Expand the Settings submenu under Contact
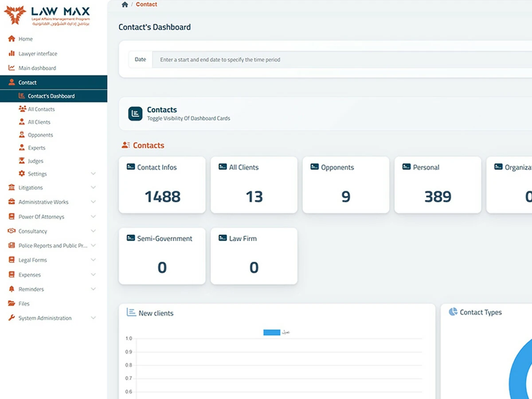The image size is (532, 399). (x=93, y=174)
